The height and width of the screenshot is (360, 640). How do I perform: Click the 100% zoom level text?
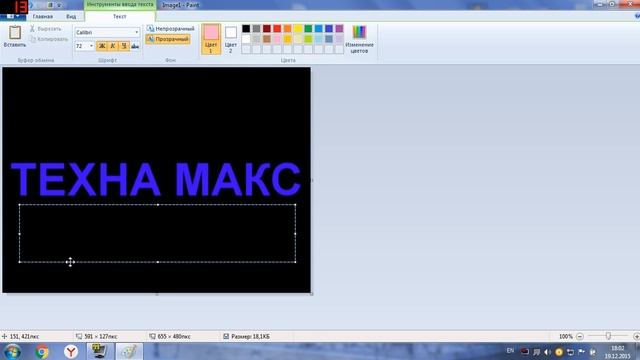(x=566, y=336)
